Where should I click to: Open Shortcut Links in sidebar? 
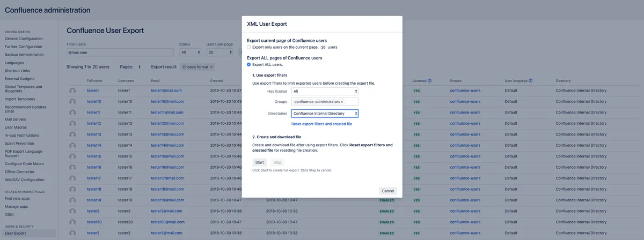coord(17,71)
